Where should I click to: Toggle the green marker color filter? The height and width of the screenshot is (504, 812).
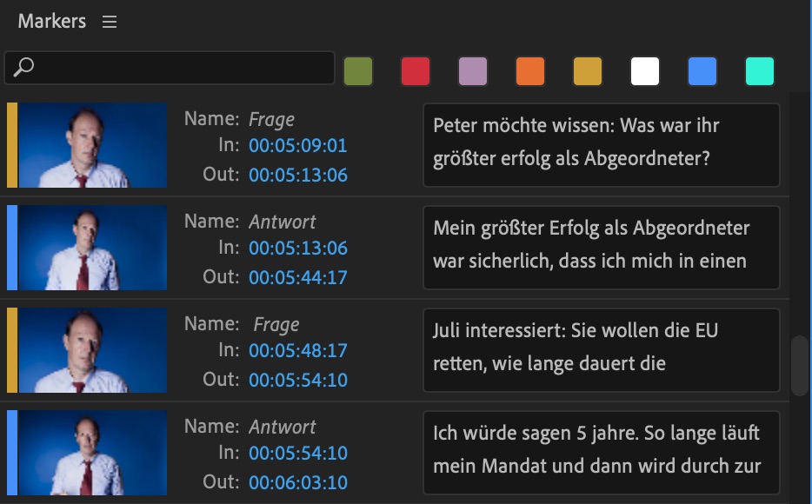pyautogui.click(x=358, y=71)
